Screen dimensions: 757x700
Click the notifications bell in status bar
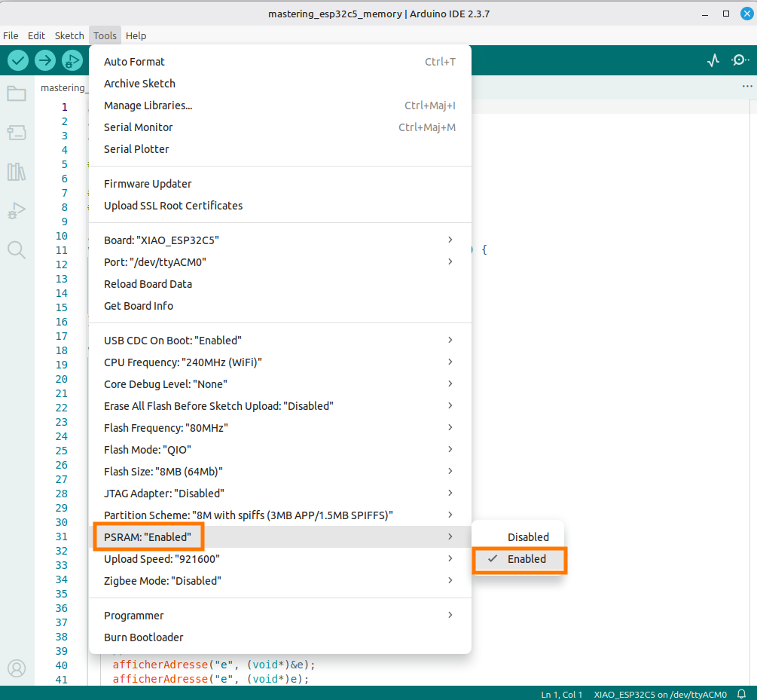click(741, 693)
